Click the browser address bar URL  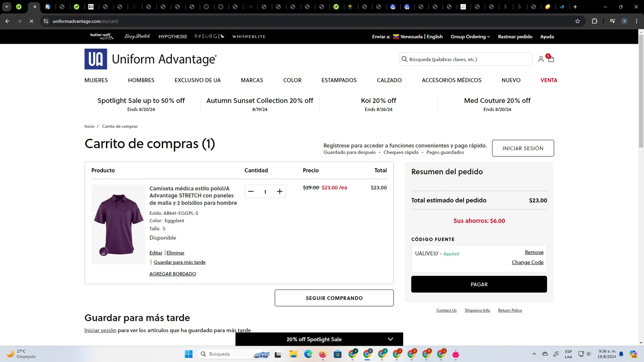(85, 21)
